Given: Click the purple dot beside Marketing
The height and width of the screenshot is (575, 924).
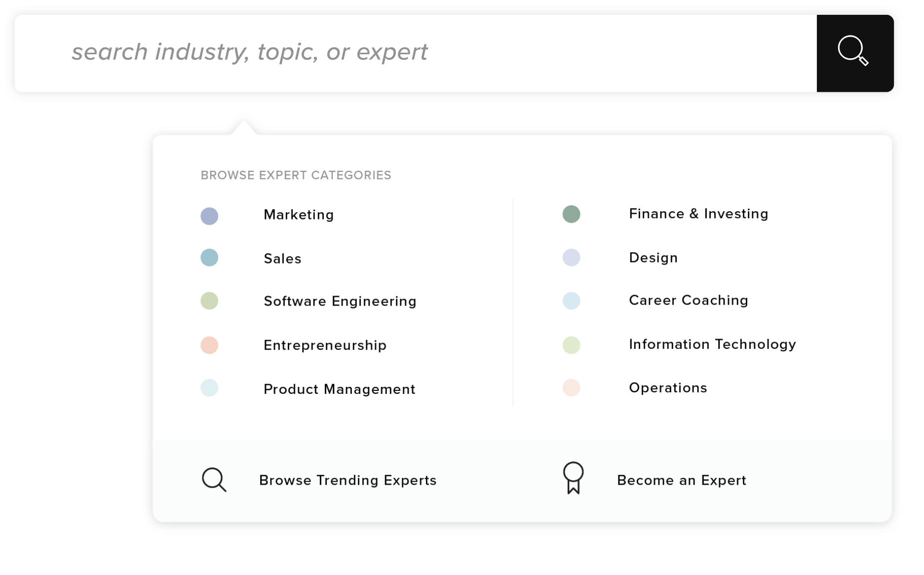Looking at the screenshot, I should click(209, 216).
